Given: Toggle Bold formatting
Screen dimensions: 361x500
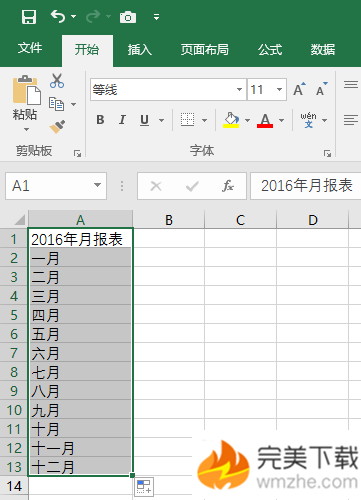Looking at the screenshot, I should tap(100, 120).
